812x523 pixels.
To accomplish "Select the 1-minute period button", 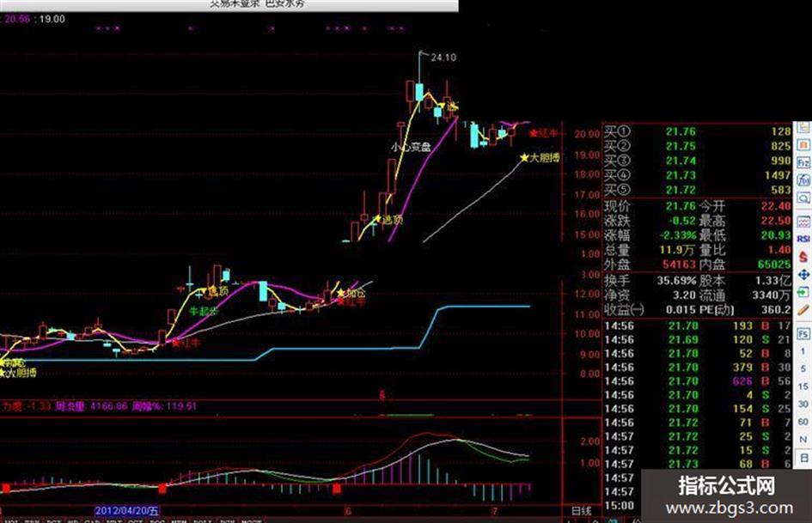I will click(x=803, y=351).
